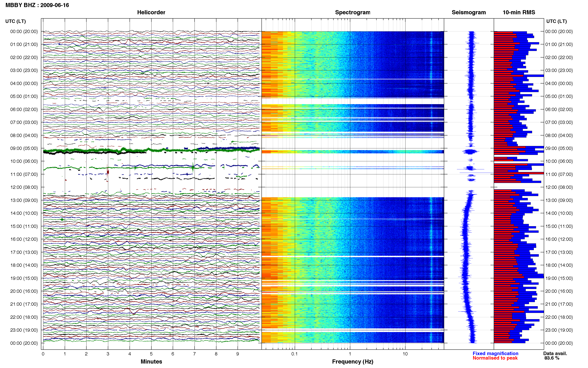Select the Helicorder panel heading
Screen dimensions: 588x368
(x=151, y=12)
